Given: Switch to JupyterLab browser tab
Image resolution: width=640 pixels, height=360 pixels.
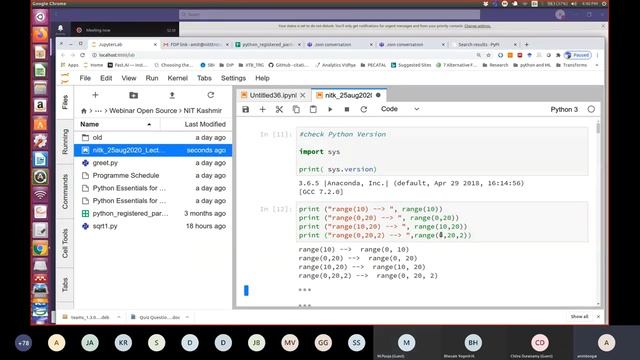Looking at the screenshot, I should pyautogui.click(x=124, y=44).
